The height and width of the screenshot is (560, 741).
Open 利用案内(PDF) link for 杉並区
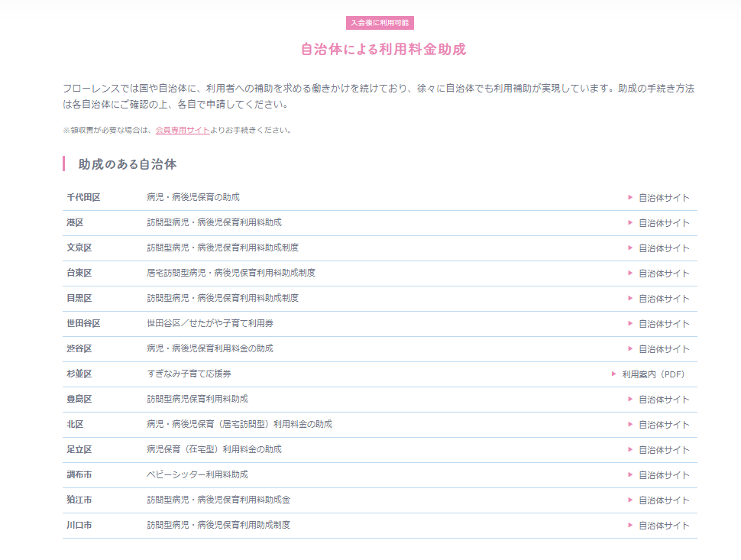[x=652, y=374]
